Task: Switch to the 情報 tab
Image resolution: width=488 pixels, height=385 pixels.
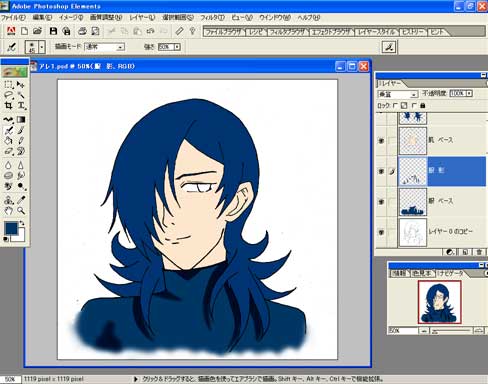Action: tap(399, 274)
